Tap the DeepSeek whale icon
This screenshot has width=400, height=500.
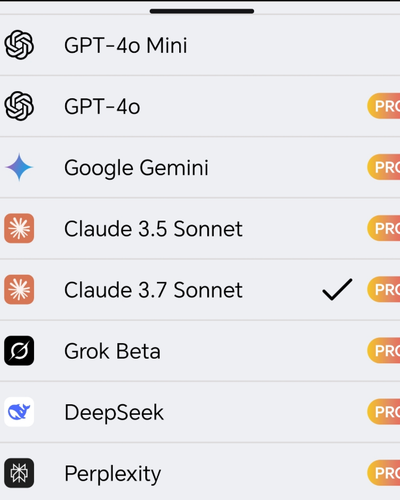pos(19,412)
